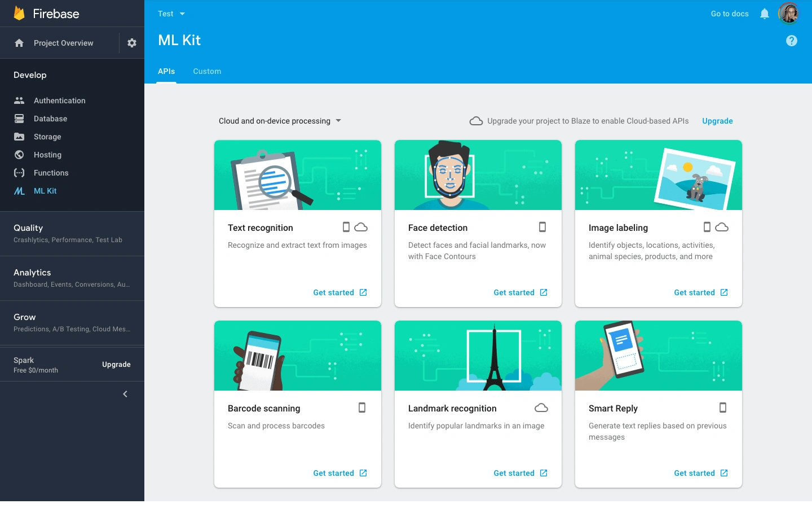Image resolution: width=812 pixels, height=508 pixels.
Task: Click Upgrade button next to Spark plan
Action: coord(116,365)
